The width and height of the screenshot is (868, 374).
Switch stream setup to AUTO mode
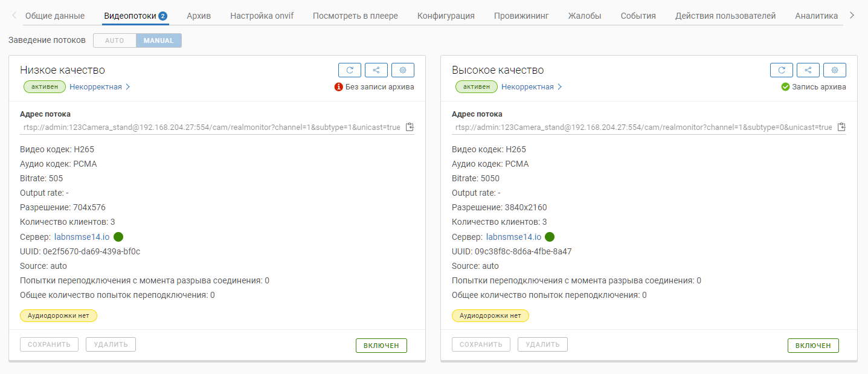pos(115,40)
